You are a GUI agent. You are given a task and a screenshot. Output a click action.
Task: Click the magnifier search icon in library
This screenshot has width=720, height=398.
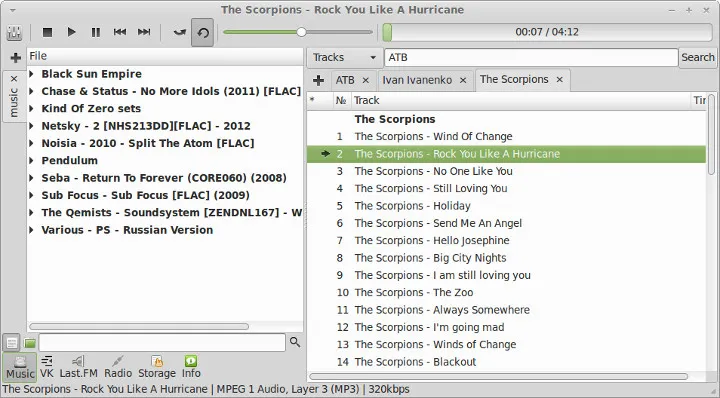pyautogui.click(x=295, y=342)
